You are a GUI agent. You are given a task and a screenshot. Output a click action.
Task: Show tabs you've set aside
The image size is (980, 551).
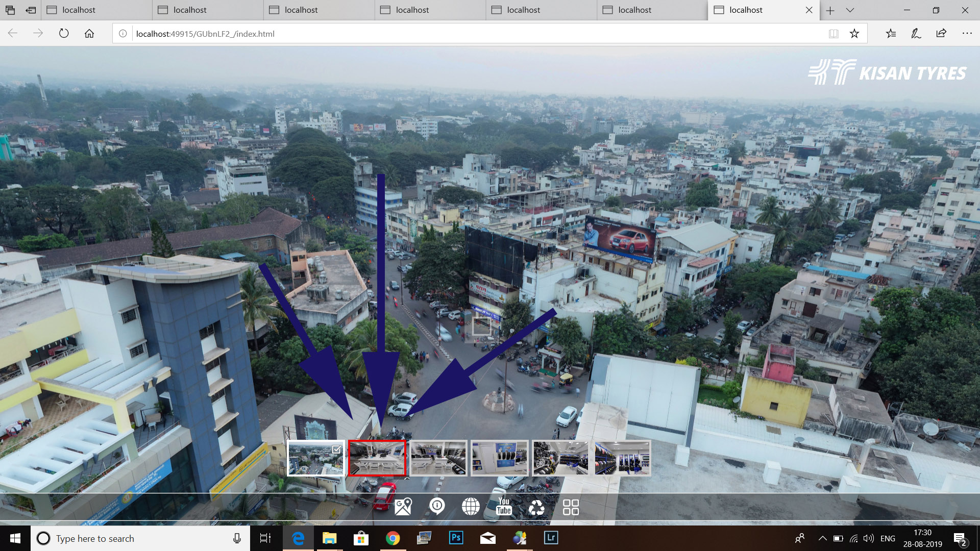(x=10, y=10)
